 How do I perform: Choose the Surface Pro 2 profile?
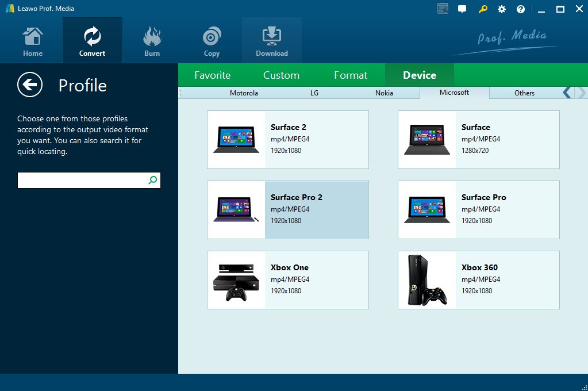(288, 210)
